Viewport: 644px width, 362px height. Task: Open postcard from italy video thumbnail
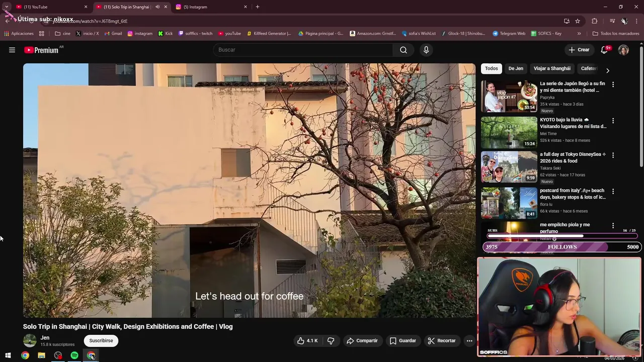pyautogui.click(x=509, y=203)
